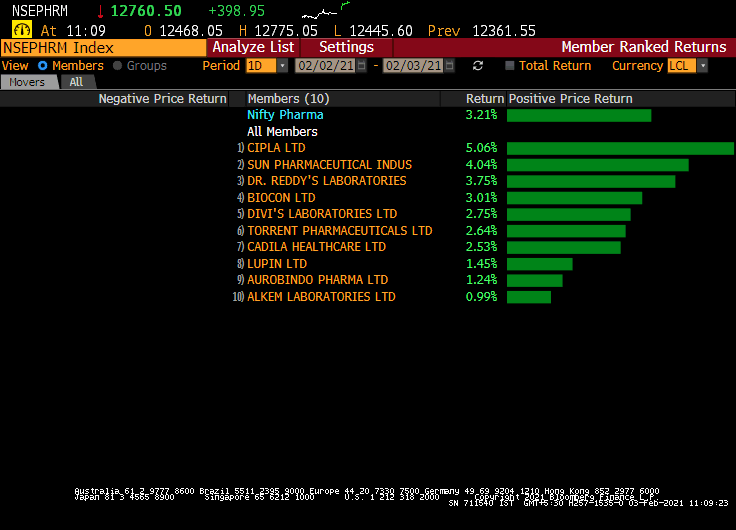Enable the Total Return checkbox
The height and width of the screenshot is (530, 736).
click(x=510, y=66)
